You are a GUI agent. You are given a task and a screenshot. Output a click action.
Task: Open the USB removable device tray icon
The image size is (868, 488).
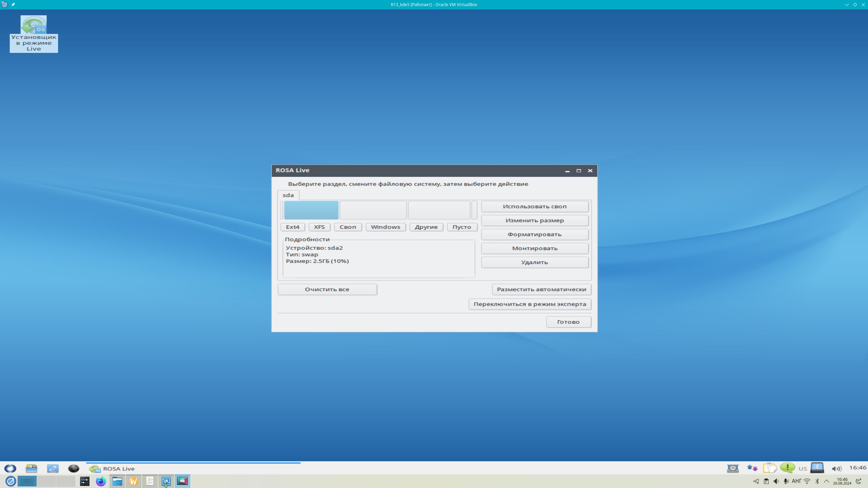(817, 468)
